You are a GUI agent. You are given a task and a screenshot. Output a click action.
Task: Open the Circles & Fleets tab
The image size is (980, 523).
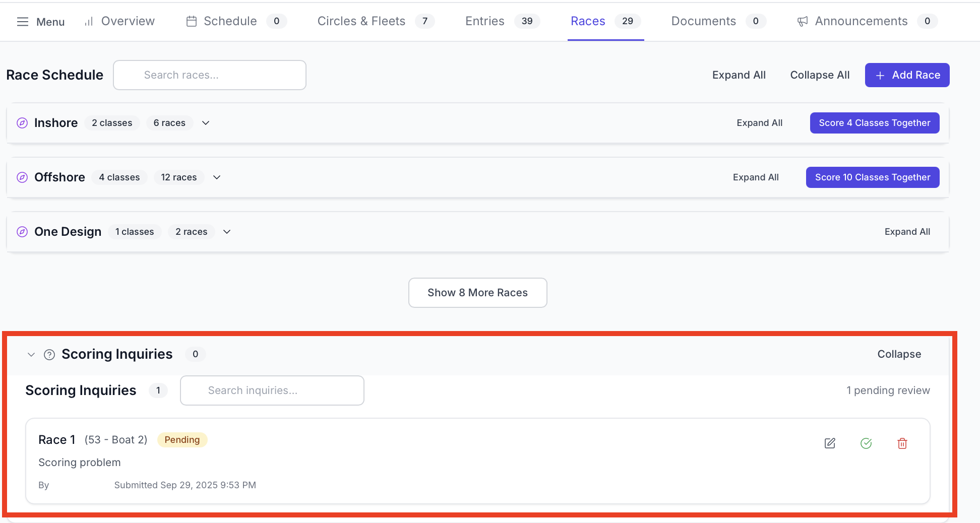click(x=361, y=21)
